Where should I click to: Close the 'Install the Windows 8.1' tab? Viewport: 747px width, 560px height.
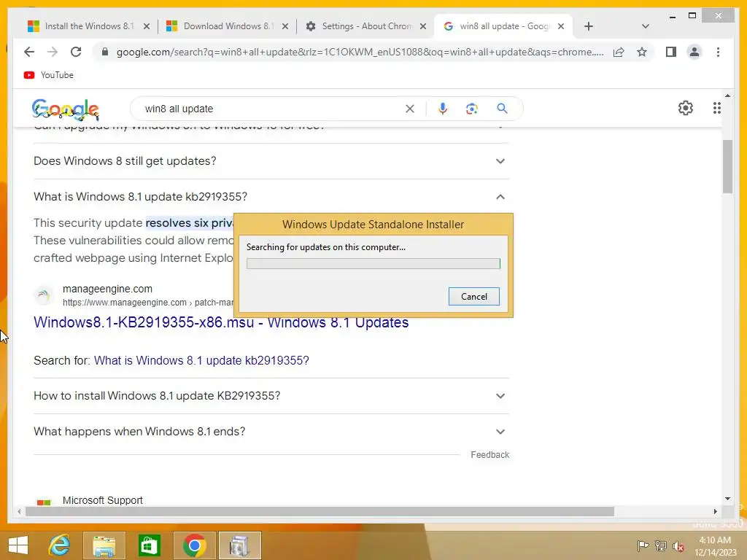pyautogui.click(x=147, y=26)
